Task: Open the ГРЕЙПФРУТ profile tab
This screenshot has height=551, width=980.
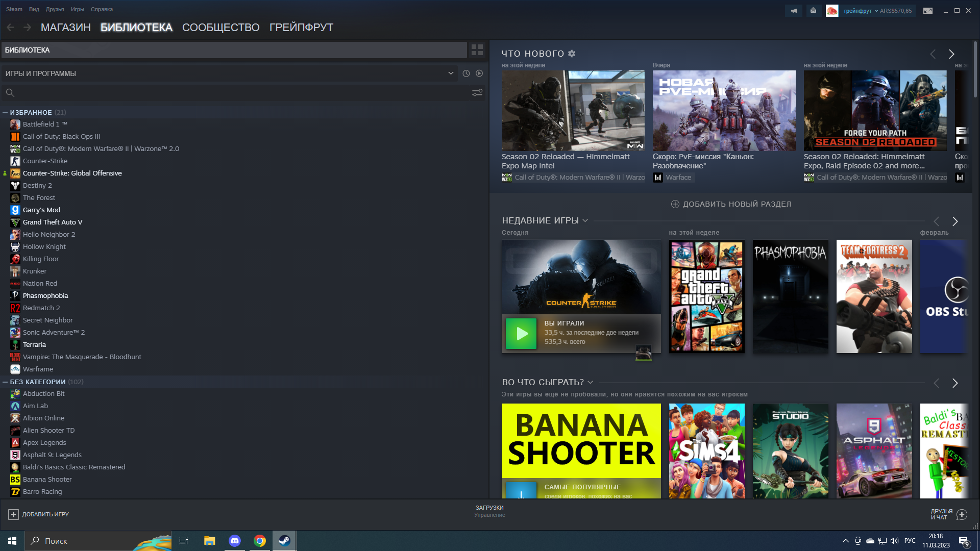Action: tap(301, 28)
